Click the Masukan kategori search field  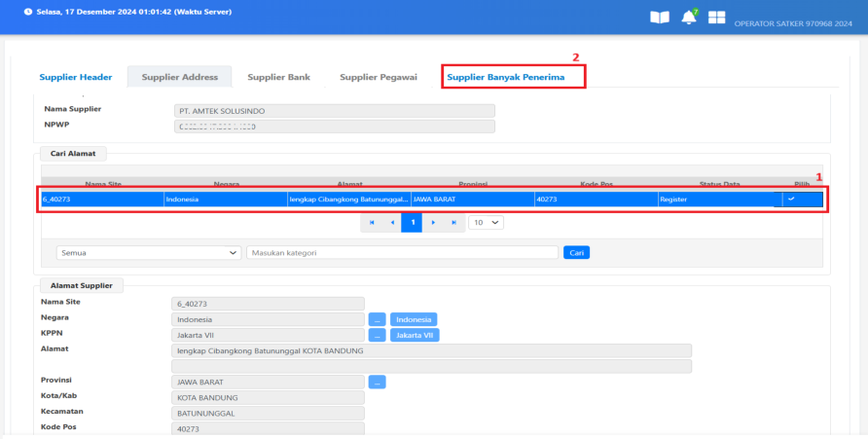(x=401, y=253)
